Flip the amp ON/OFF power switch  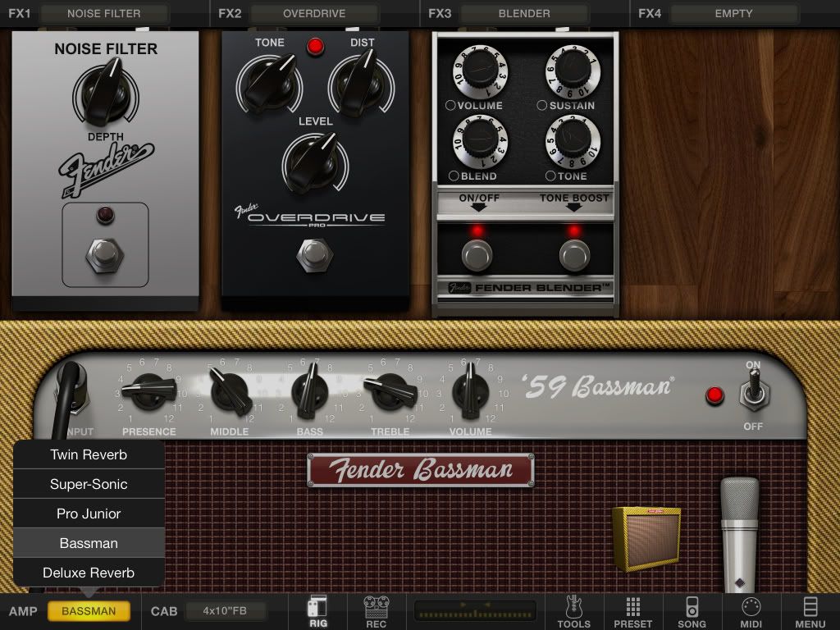752,394
